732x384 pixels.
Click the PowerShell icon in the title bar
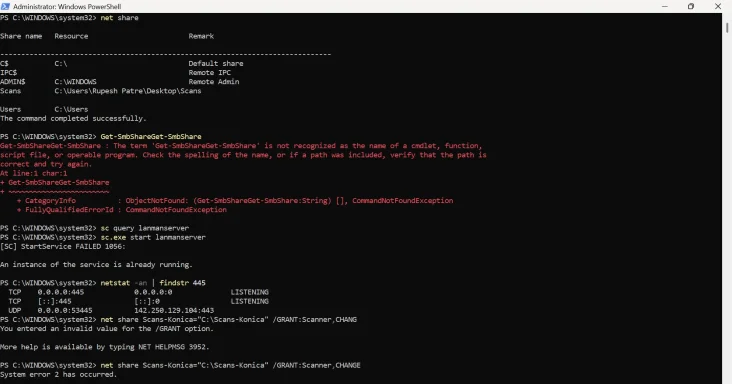pos(5,6)
